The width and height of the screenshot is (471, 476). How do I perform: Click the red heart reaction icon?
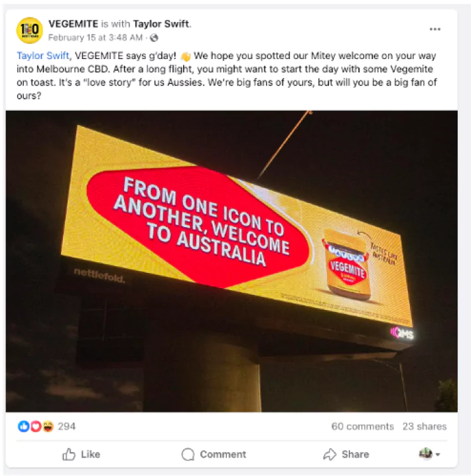[x=36, y=426]
